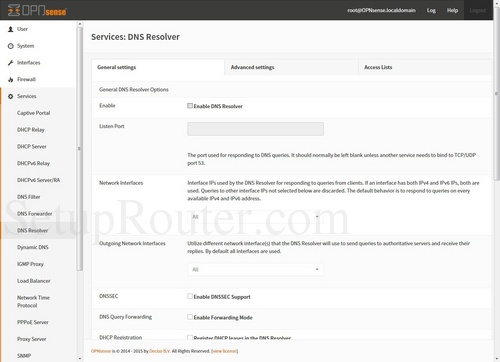Click root@OPNsense.localdomain in header
Screen dimensions: 500x362
point(381,10)
